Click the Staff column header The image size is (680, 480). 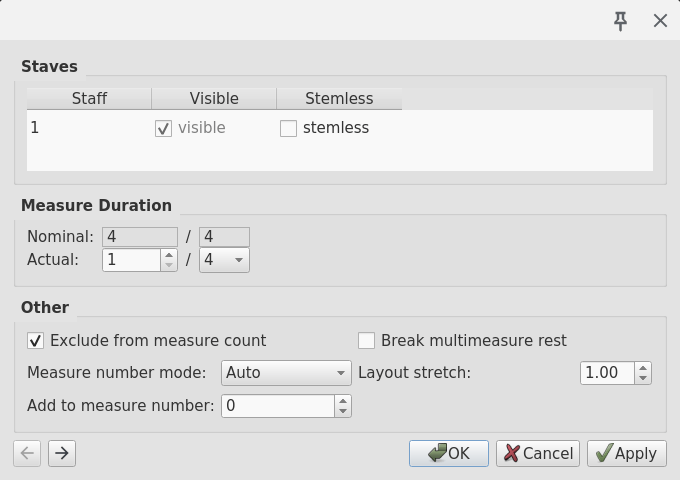pos(89,98)
